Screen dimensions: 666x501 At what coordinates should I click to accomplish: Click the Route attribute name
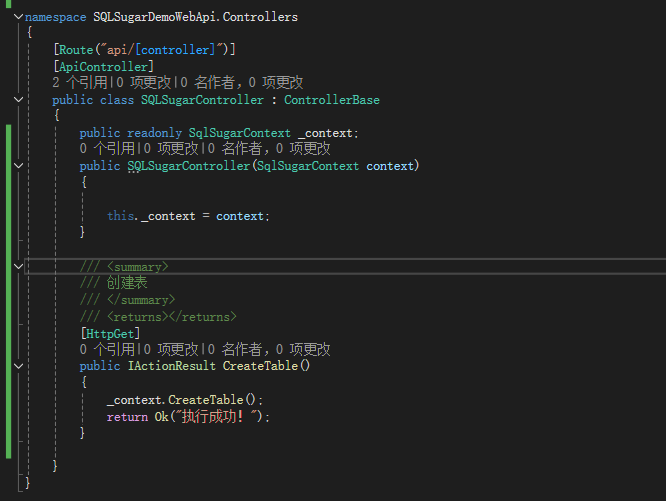pyautogui.click(x=76, y=50)
